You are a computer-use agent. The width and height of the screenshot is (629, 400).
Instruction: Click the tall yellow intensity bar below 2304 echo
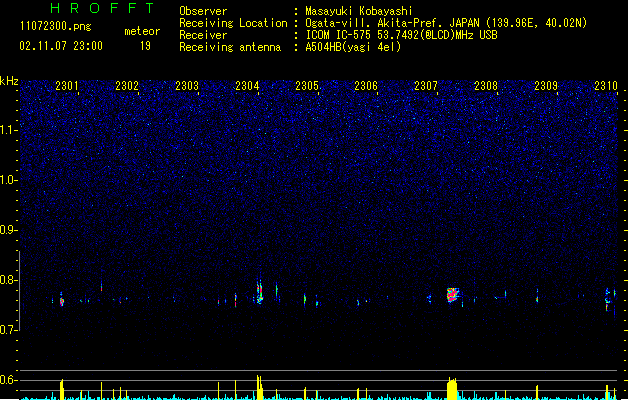[259, 388]
